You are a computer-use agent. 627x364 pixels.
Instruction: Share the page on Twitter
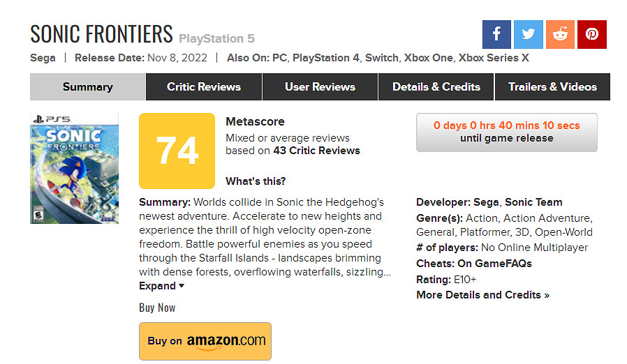(x=529, y=34)
